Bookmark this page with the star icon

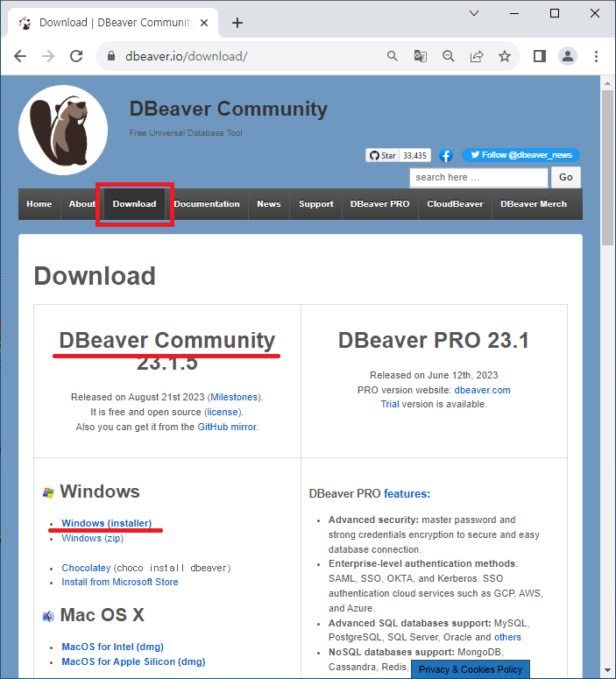(504, 56)
